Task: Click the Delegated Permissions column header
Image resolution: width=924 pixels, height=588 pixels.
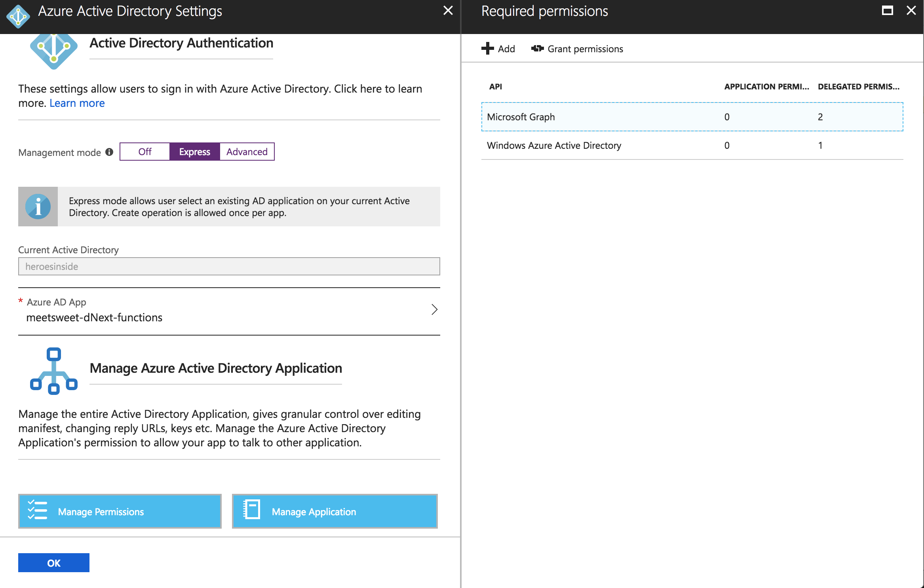Action: pyautogui.click(x=858, y=87)
